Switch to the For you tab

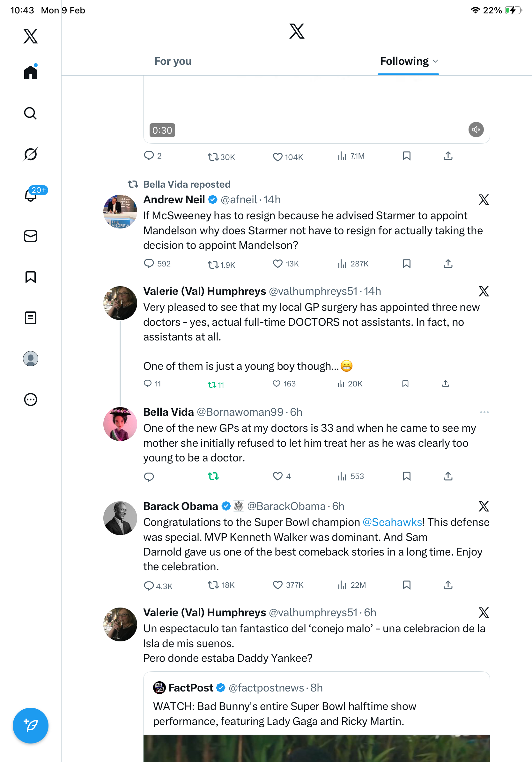173,61
